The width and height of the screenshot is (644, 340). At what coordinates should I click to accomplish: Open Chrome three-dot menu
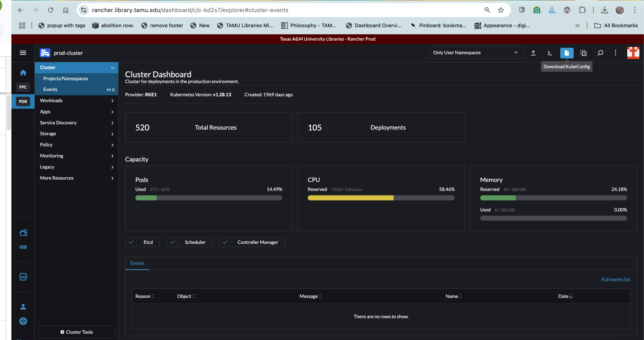pyautogui.click(x=635, y=10)
